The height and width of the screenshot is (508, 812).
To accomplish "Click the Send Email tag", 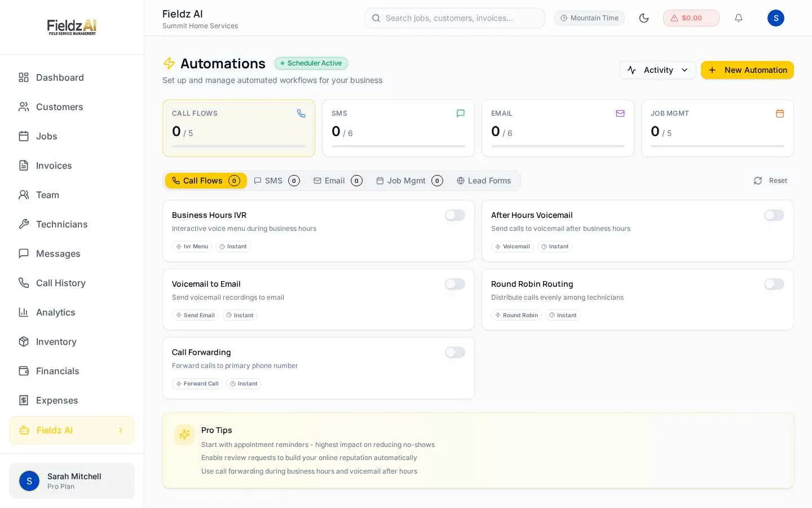I will (195, 316).
